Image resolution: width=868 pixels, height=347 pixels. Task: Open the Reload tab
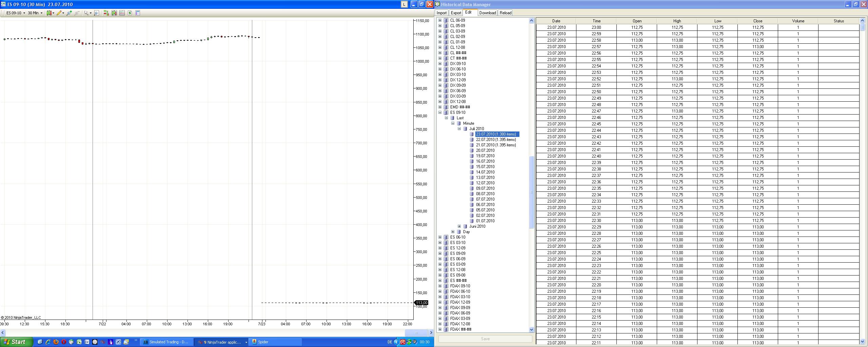[506, 13]
